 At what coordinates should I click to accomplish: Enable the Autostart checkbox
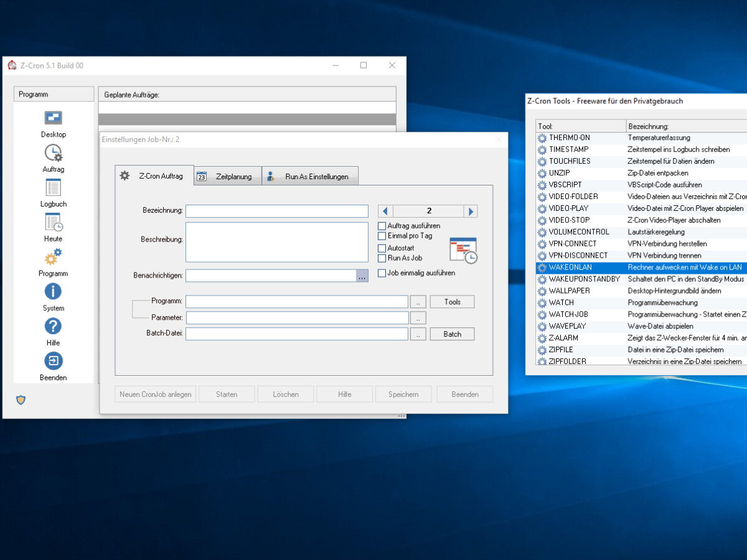pos(383,247)
